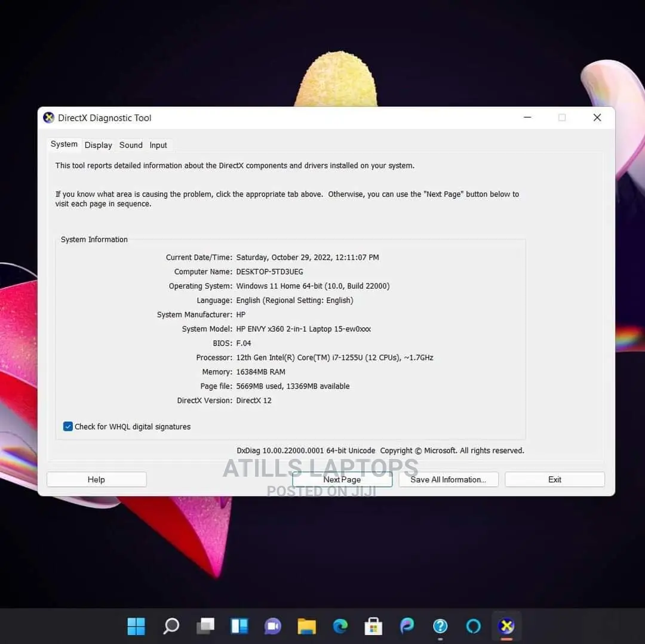This screenshot has height=644, width=645.
Task: Open Widgets from the taskbar
Action: point(239,626)
